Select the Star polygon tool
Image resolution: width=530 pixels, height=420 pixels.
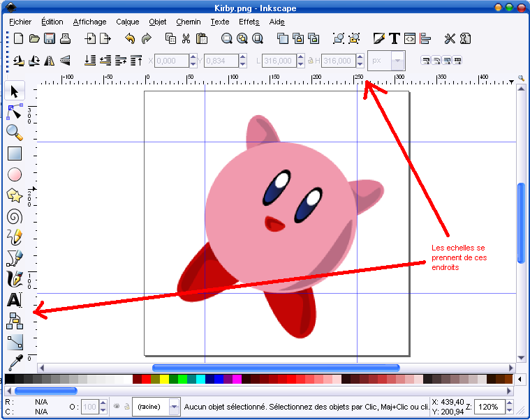point(15,195)
